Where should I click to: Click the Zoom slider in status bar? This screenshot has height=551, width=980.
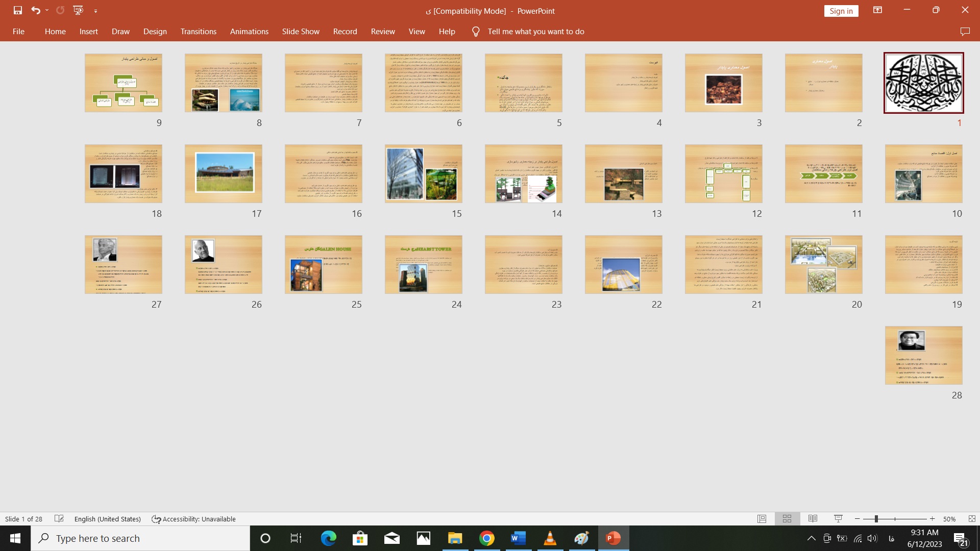(x=896, y=518)
